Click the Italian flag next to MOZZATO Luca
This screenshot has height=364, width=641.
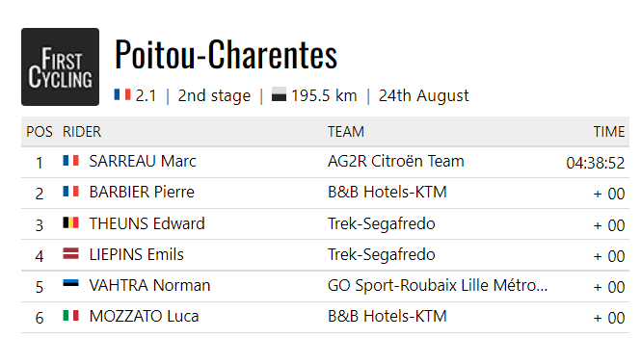[x=70, y=316]
